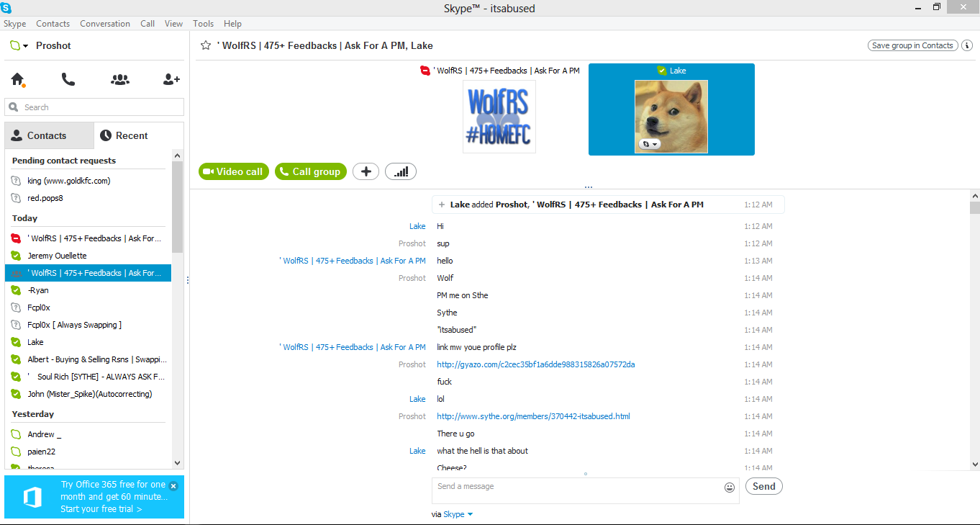Click the 'Pending contact requests' heading
Image resolution: width=980 pixels, height=525 pixels.
point(64,161)
